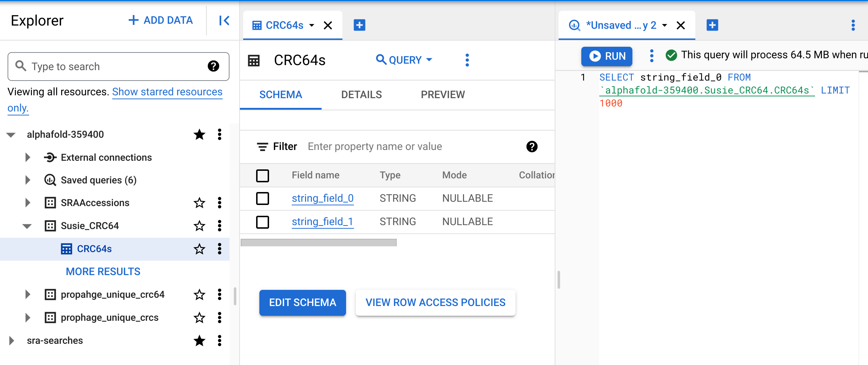Expand prophage_unique_crcs dataset
Image resolution: width=868 pixels, height=365 pixels.
(x=28, y=318)
